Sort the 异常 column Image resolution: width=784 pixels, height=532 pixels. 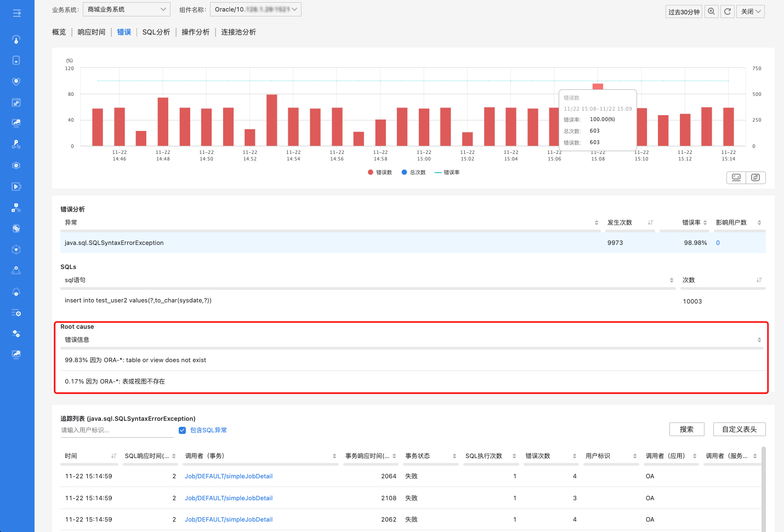tap(596, 222)
